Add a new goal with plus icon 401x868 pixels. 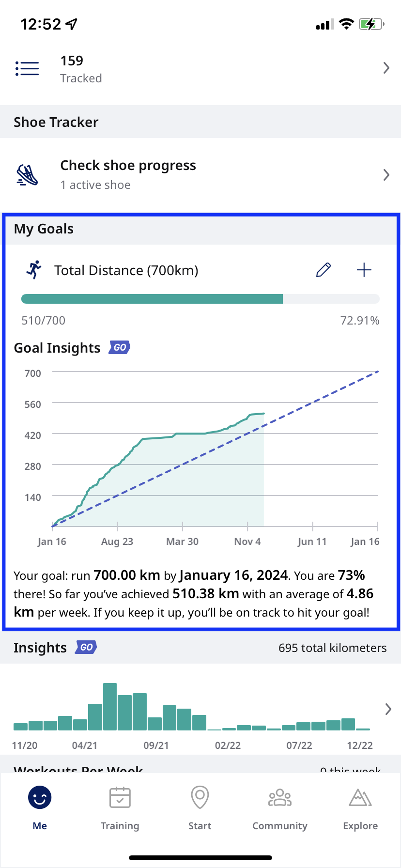[364, 270]
